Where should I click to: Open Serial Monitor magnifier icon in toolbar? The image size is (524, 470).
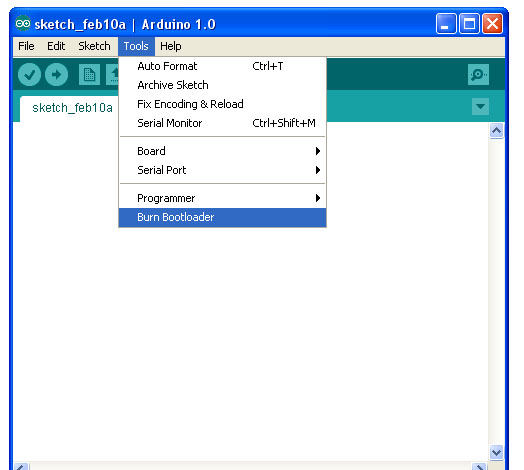478,74
